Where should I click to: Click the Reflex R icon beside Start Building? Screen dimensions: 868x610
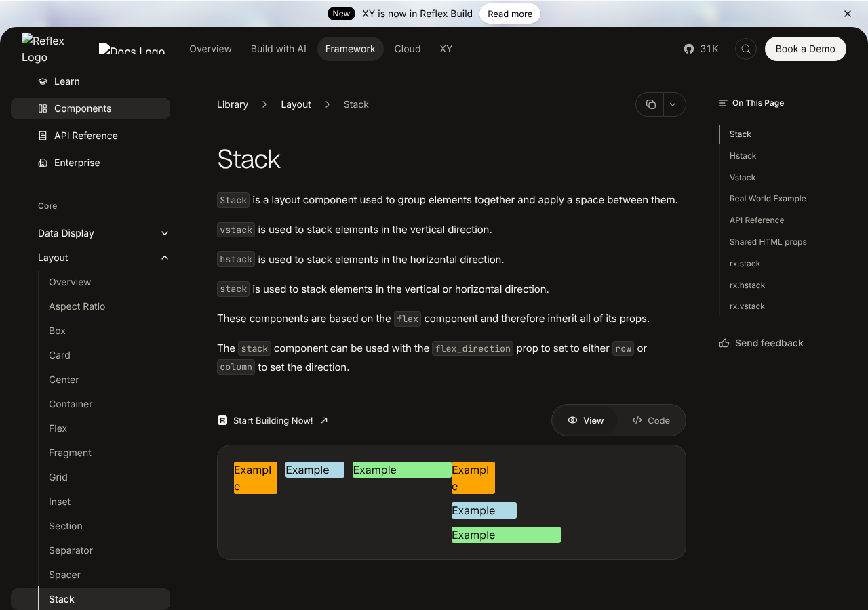222,420
